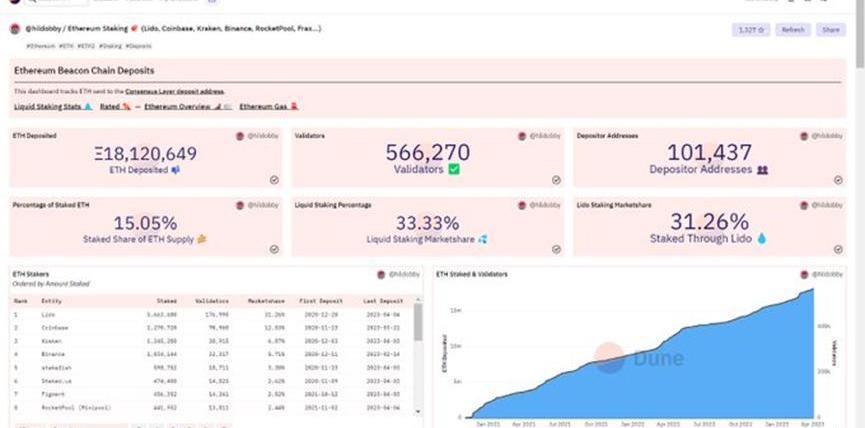Open the query check icon in Depositor Addresses card
865x428 pixels.
pyautogui.click(x=838, y=180)
